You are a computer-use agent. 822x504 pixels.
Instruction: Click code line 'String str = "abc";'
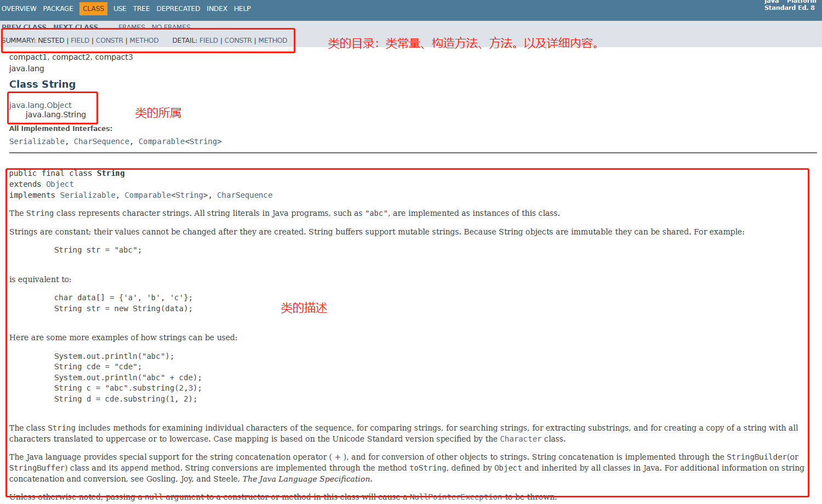click(98, 250)
